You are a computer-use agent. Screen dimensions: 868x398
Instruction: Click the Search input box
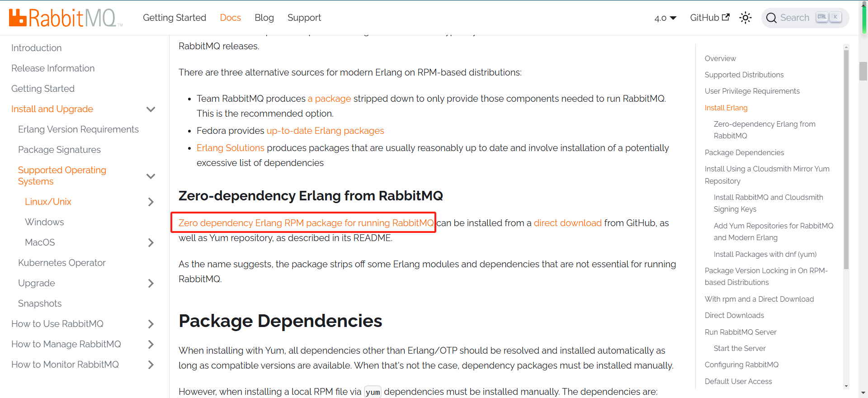[795, 18]
